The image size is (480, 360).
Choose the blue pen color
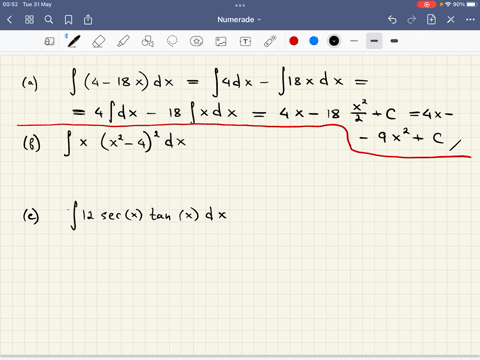click(314, 41)
